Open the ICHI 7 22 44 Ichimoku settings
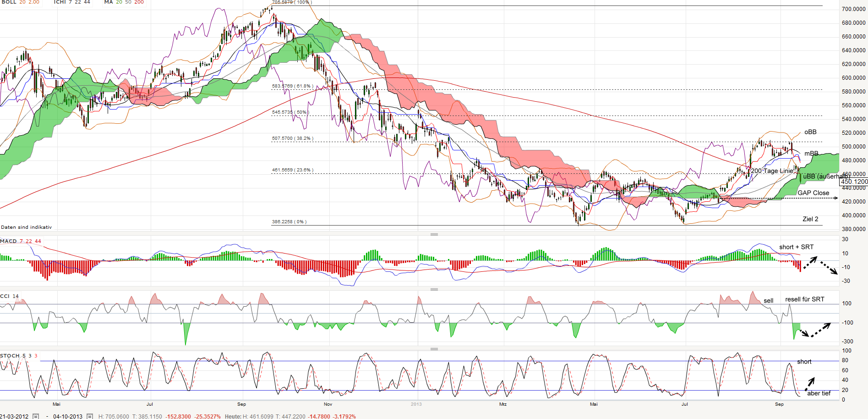 pyautogui.click(x=59, y=2)
